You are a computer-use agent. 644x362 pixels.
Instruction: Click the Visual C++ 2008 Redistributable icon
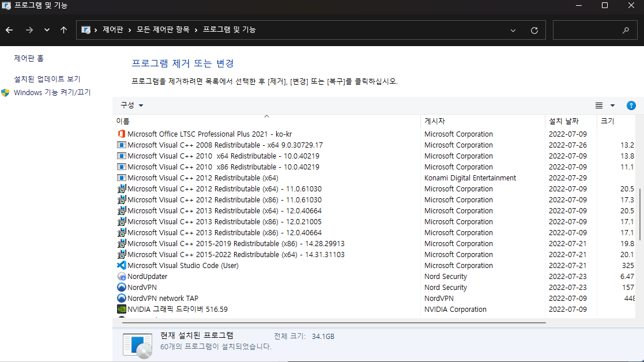click(121, 145)
